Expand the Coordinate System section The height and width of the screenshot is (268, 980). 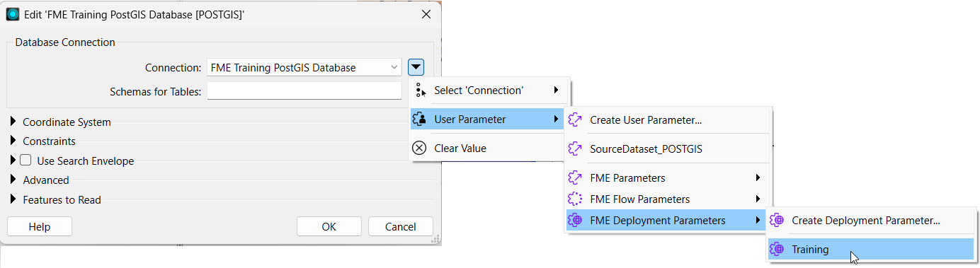(x=13, y=122)
